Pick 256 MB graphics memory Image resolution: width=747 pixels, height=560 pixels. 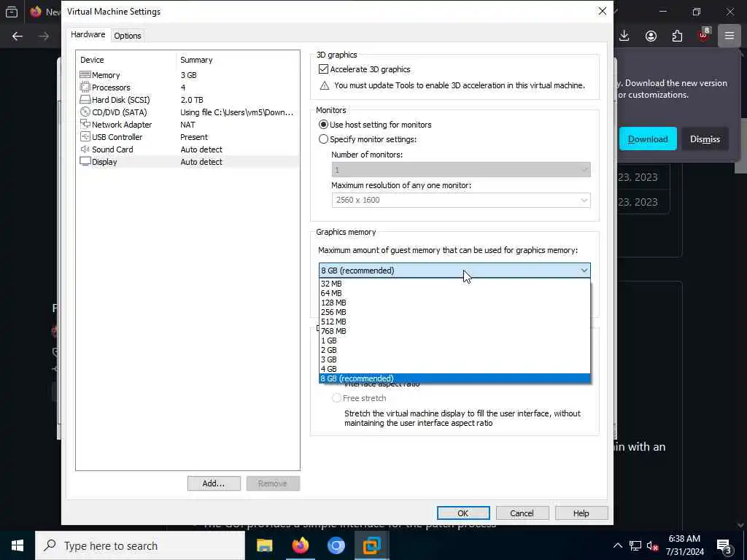[x=454, y=312]
